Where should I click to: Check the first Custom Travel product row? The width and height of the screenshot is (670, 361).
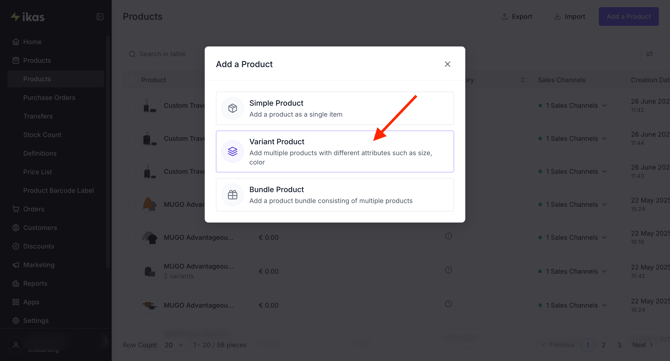132,106
